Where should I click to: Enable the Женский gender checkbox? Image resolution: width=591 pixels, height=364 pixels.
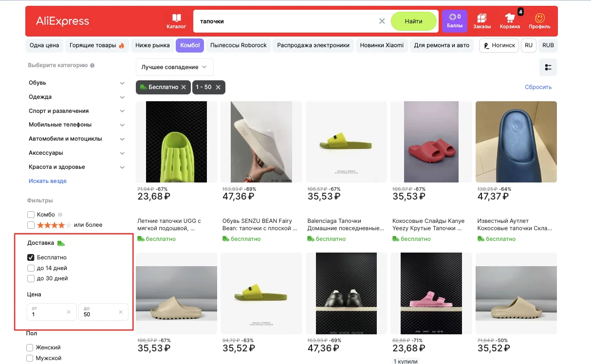point(31,347)
